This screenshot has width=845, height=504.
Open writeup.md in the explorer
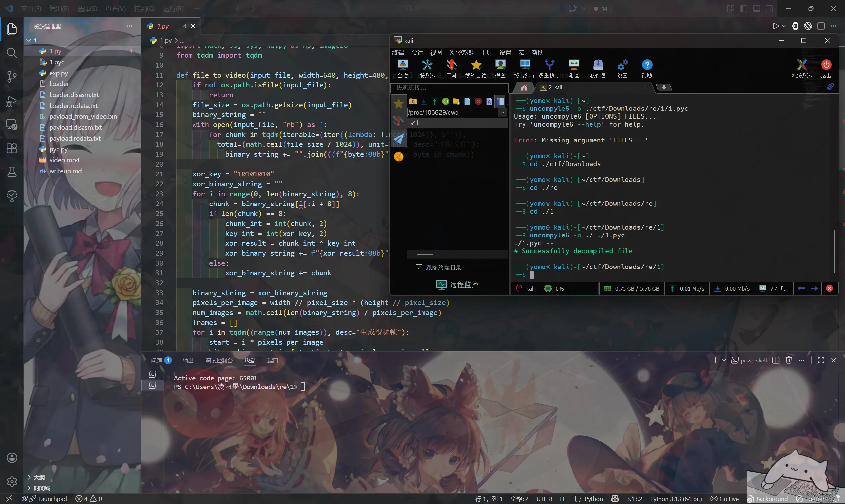point(82,171)
